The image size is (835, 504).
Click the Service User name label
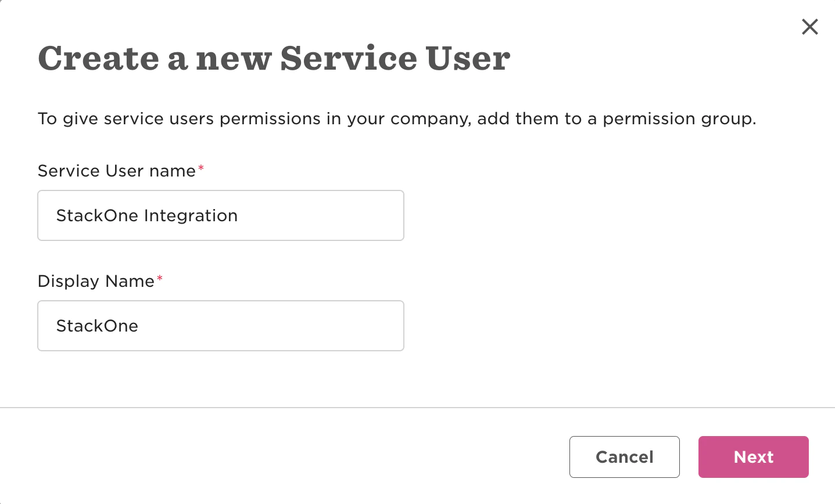click(117, 171)
